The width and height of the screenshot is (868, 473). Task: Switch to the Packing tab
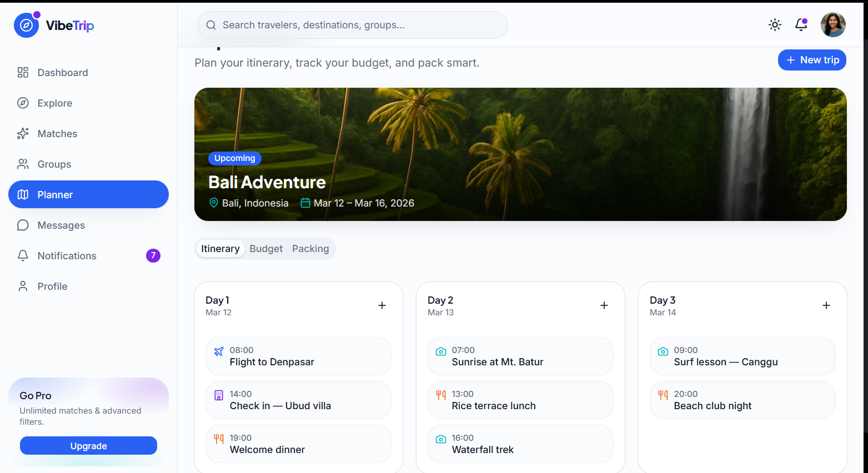(x=310, y=249)
